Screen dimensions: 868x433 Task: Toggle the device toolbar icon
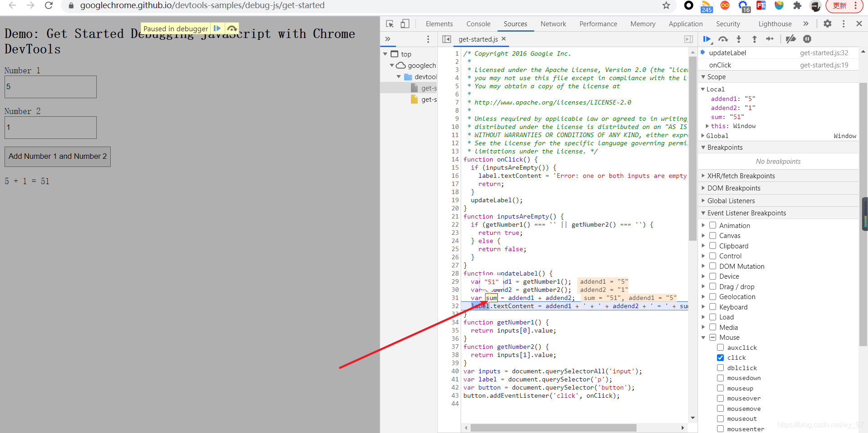[x=405, y=24]
